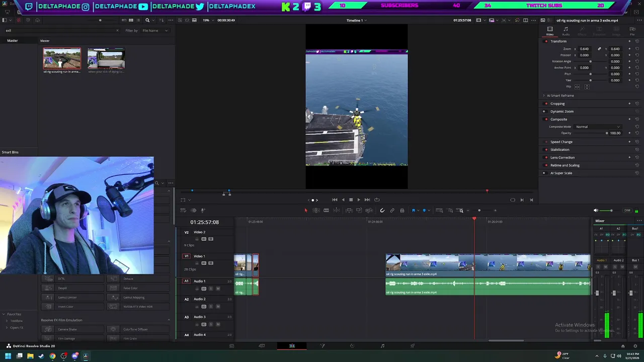Disable the Video 2 track
The height and width of the screenshot is (362, 644).
click(x=211, y=239)
